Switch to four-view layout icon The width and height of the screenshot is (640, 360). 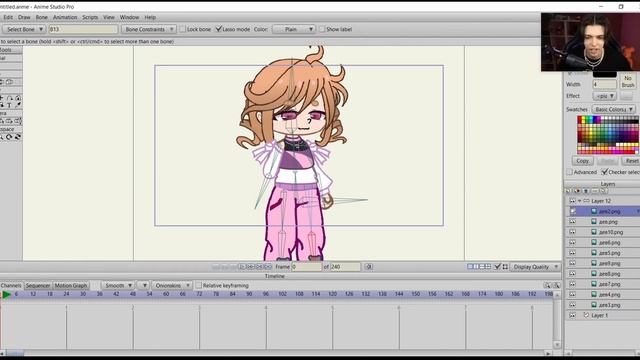(488, 267)
